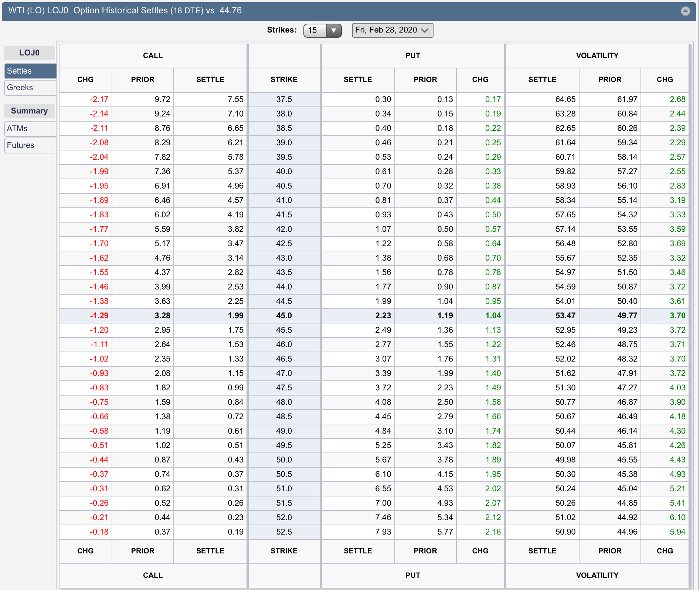Expand the date dropdown chevron
Image resolution: width=700 pixels, height=590 pixels.
click(424, 30)
